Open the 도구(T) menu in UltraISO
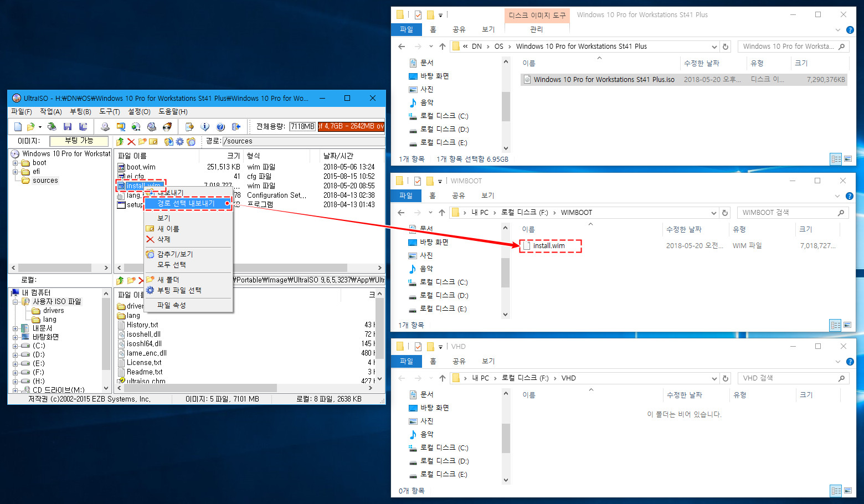The height and width of the screenshot is (504, 864). pyautogui.click(x=109, y=112)
